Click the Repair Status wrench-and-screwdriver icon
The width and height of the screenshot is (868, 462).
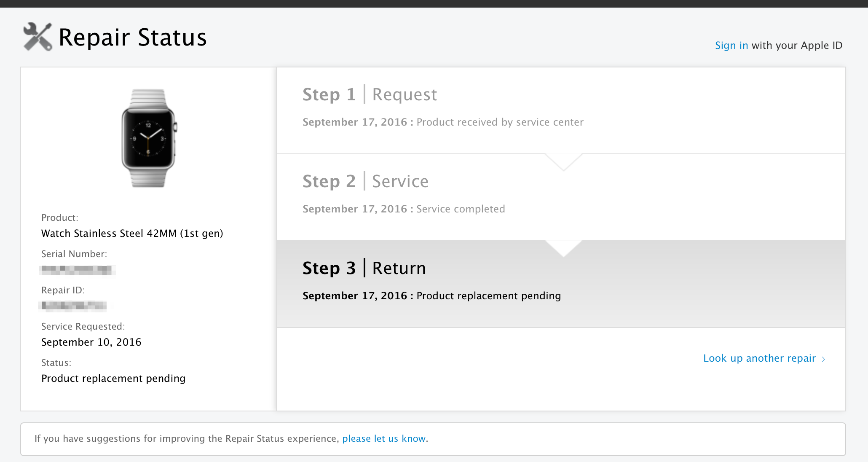(38, 37)
